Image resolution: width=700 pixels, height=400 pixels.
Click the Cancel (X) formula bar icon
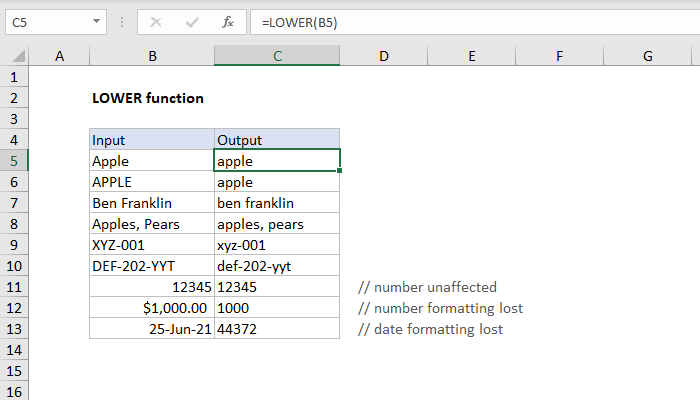click(x=156, y=22)
